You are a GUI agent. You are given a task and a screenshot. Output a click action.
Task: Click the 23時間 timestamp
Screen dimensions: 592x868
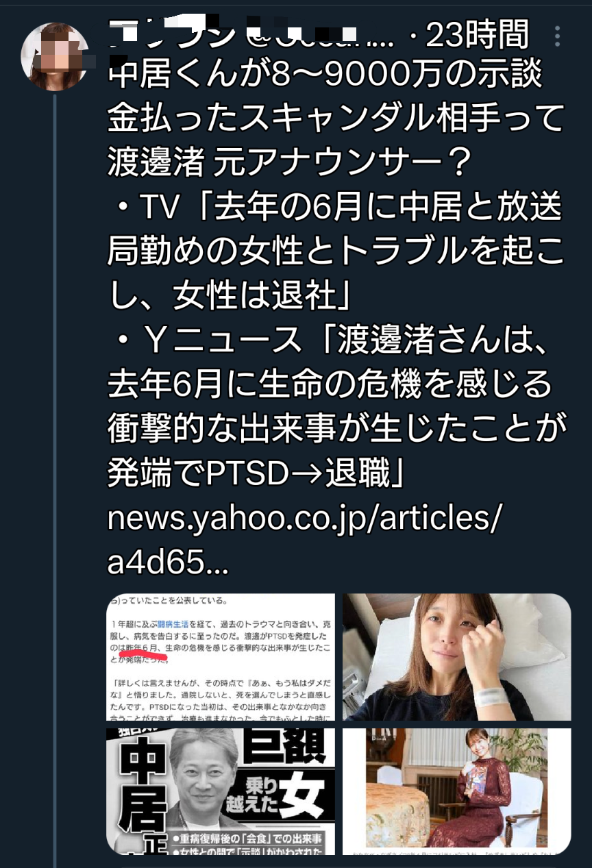[478, 36]
